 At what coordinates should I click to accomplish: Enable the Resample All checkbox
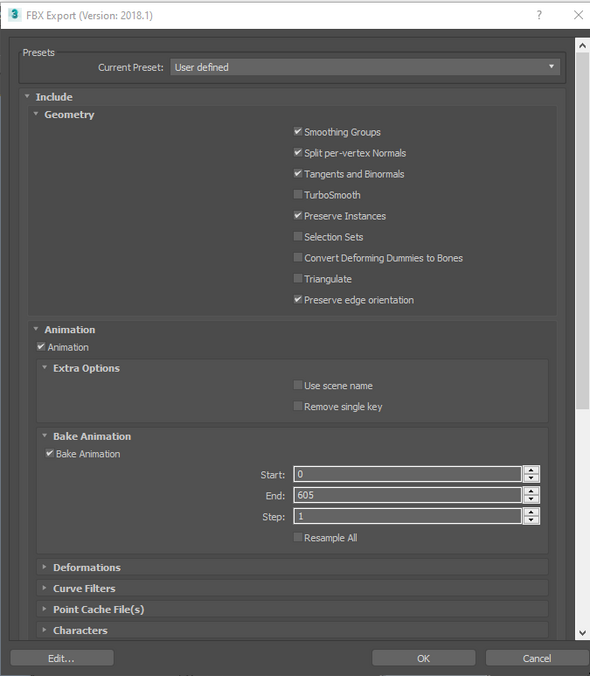298,537
